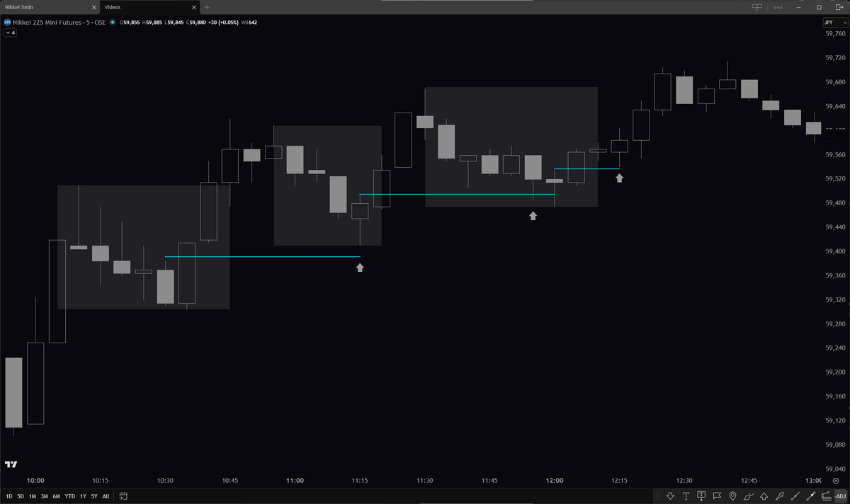Select the Text drawing tool
The image size is (850, 504).
tap(686, 496)
